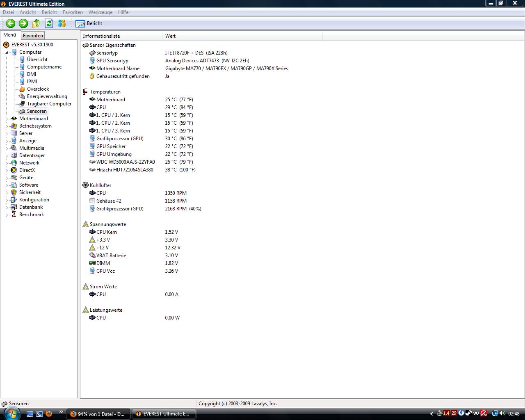The width and height of the screenshot is (525, 420).
Task: Select the Hitachi HDT721064SLA380 row
Action: click(142, 170)
